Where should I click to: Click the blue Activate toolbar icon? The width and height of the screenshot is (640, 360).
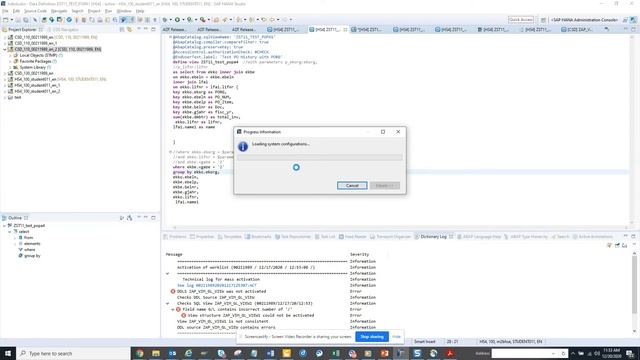point(69,20)
